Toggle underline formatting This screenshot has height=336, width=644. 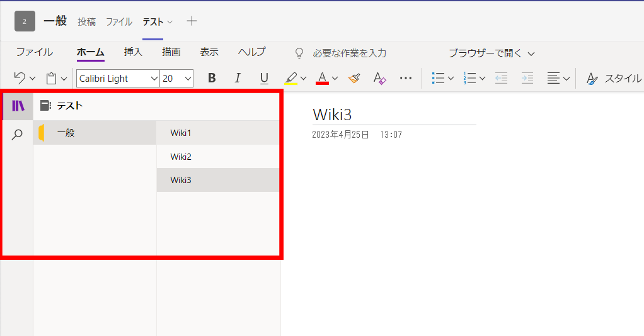click(264, 78)
